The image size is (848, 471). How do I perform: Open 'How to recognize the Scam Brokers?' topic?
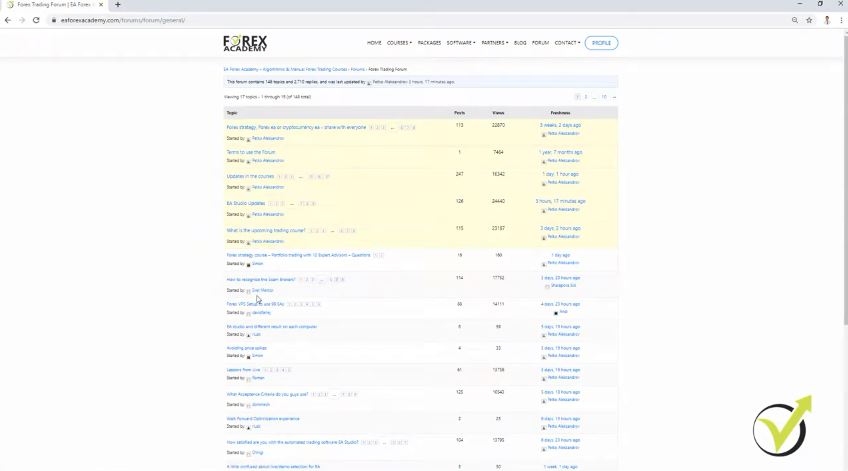coord(261,279)
